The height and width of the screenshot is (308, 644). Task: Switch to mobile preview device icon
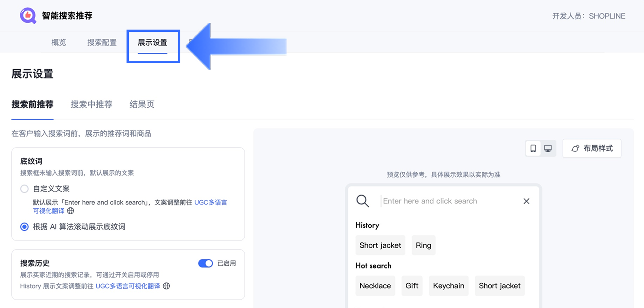[533, 148]
